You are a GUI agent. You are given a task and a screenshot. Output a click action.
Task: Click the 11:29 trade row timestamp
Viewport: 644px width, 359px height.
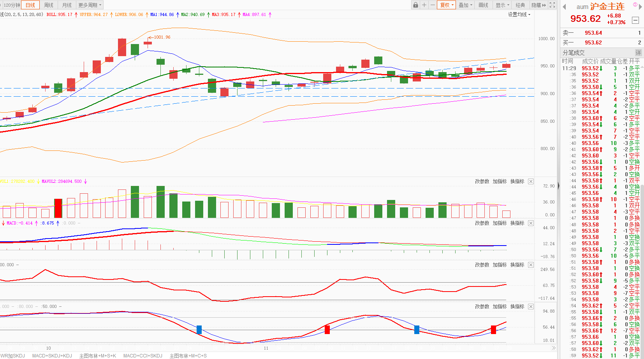coord(569,68)
